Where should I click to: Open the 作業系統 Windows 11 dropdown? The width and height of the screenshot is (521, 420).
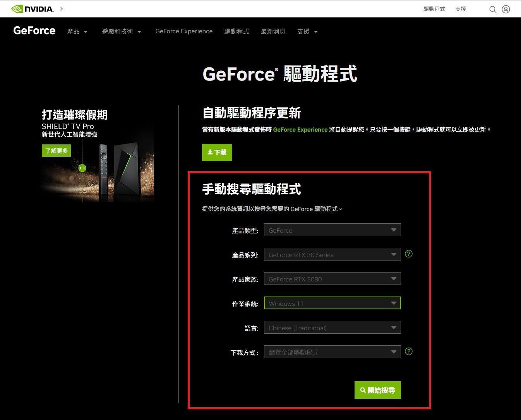[332, 303]
